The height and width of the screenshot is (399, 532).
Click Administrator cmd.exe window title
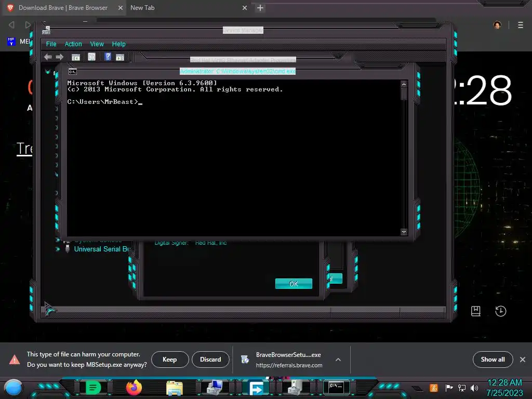tap(237, 71)
